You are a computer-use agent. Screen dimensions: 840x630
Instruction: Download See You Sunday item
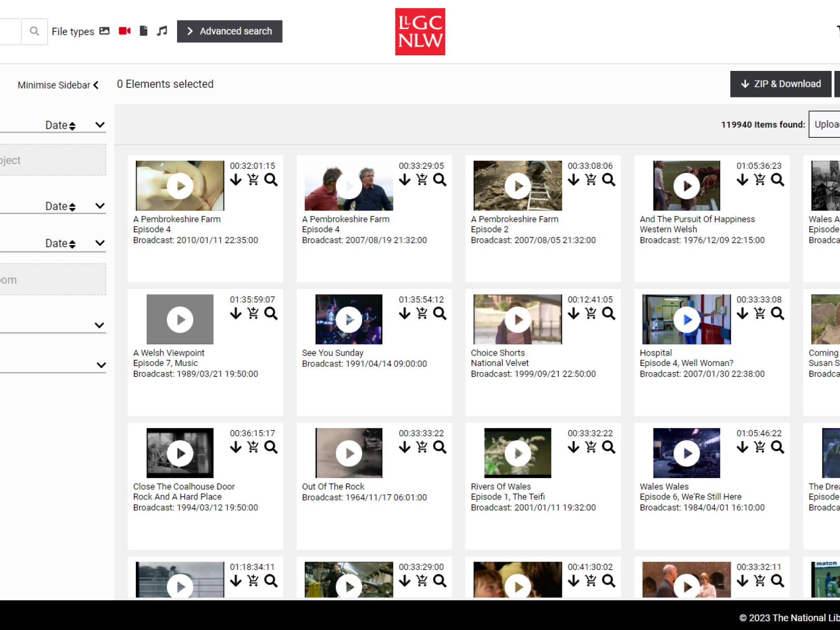pos(405,313)
